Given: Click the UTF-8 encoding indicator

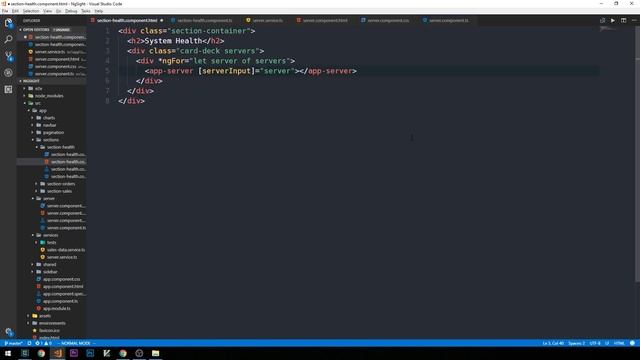Looking at the screenshot, I should (595, 343).
